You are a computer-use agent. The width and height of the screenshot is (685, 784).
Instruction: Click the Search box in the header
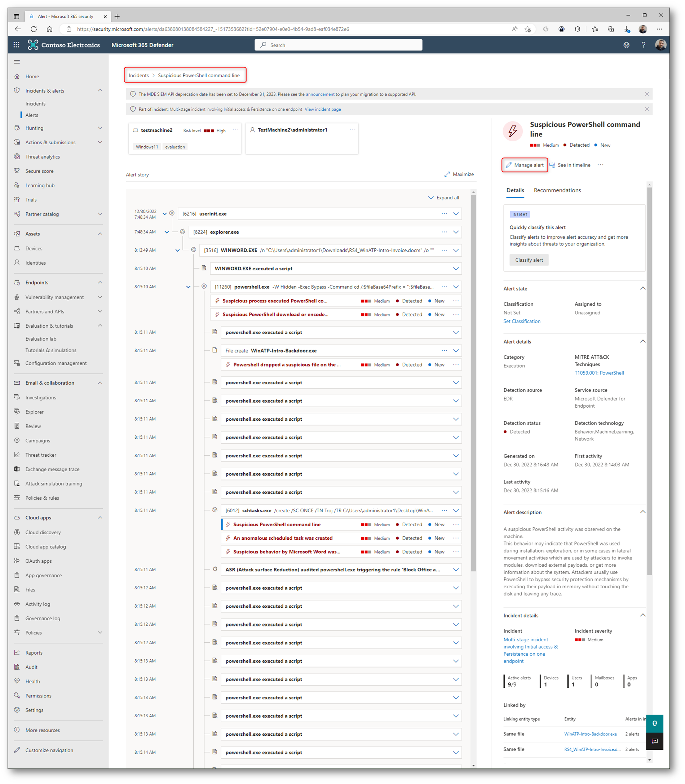(338, 45)
